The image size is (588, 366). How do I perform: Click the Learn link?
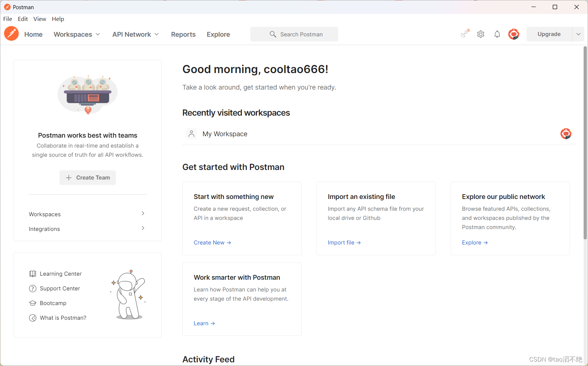pos(204,323)
